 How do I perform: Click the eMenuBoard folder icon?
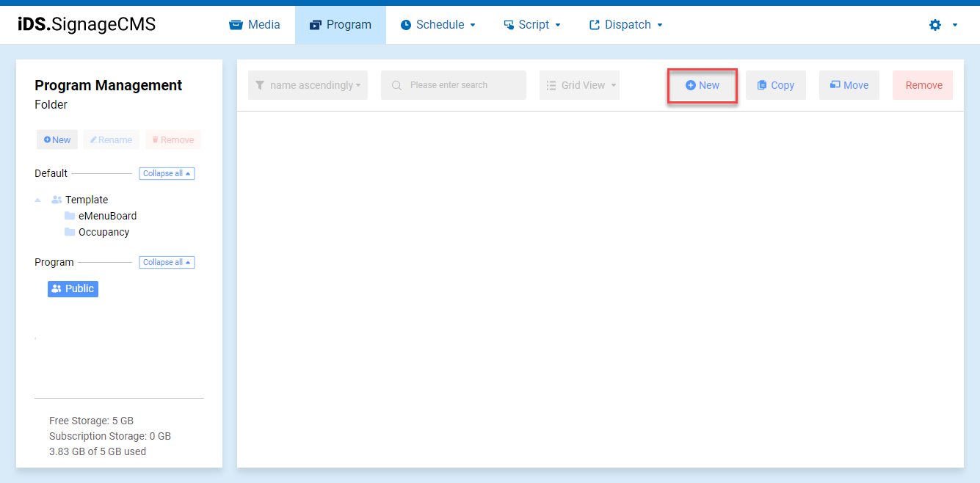[70, 216]
